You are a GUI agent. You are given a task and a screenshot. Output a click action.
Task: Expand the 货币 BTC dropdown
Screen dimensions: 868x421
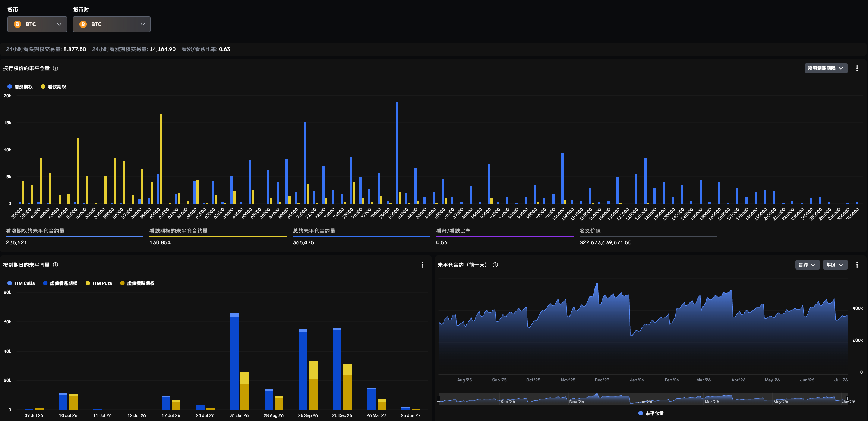[x=37, y=24]
